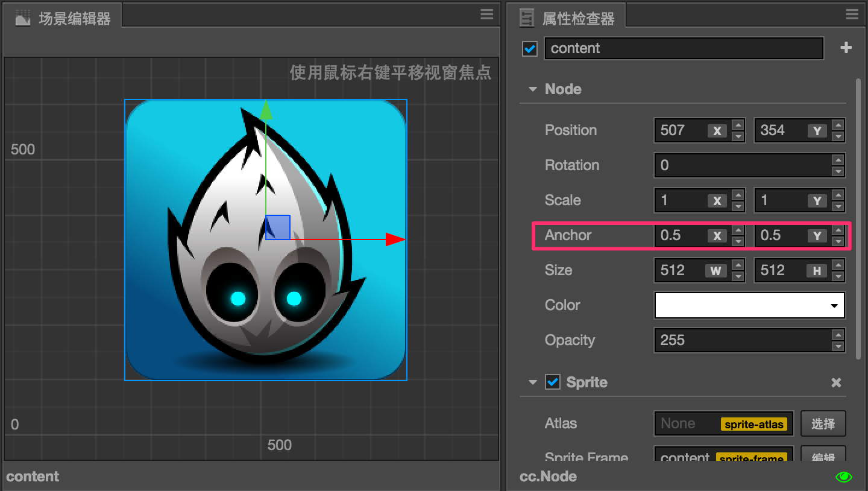Decrease Anchor Y with stepper down arrow

tap(838, 241)
